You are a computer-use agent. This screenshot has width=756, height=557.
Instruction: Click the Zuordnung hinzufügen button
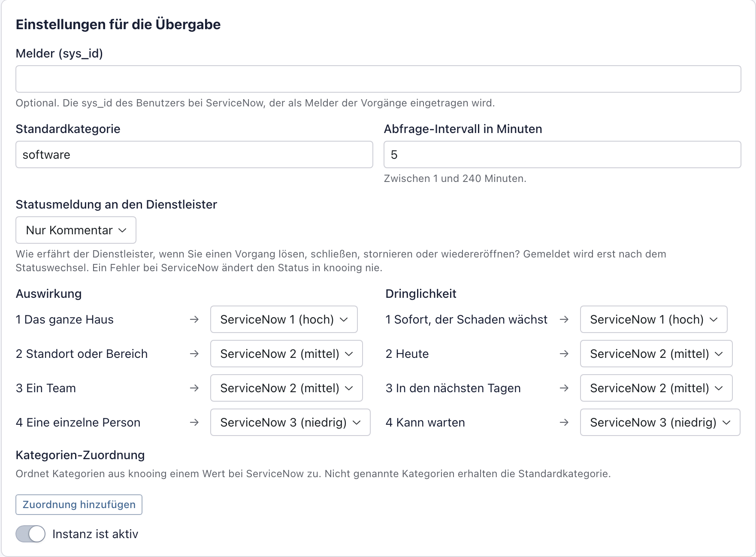pyautogui.click(x=79, y=505)
